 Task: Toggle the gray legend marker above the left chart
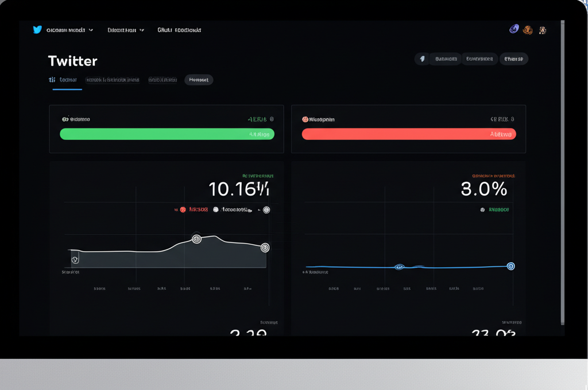point(215,210)
